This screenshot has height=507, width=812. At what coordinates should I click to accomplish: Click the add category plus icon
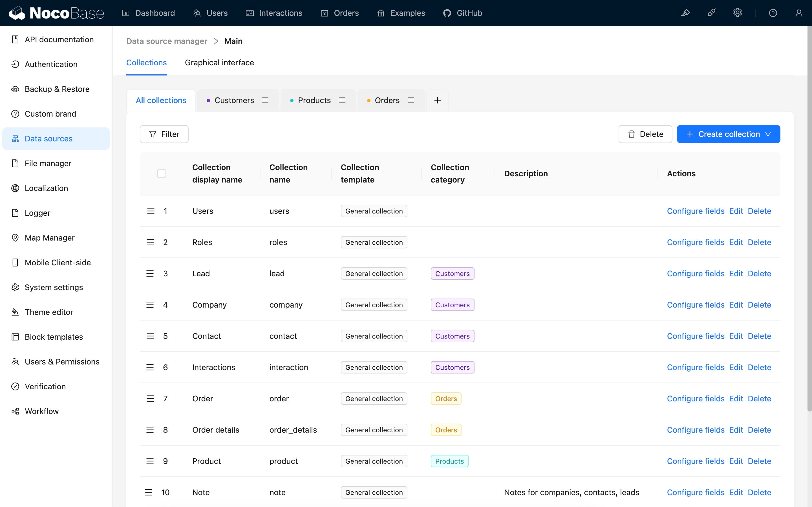click(437, 100)
